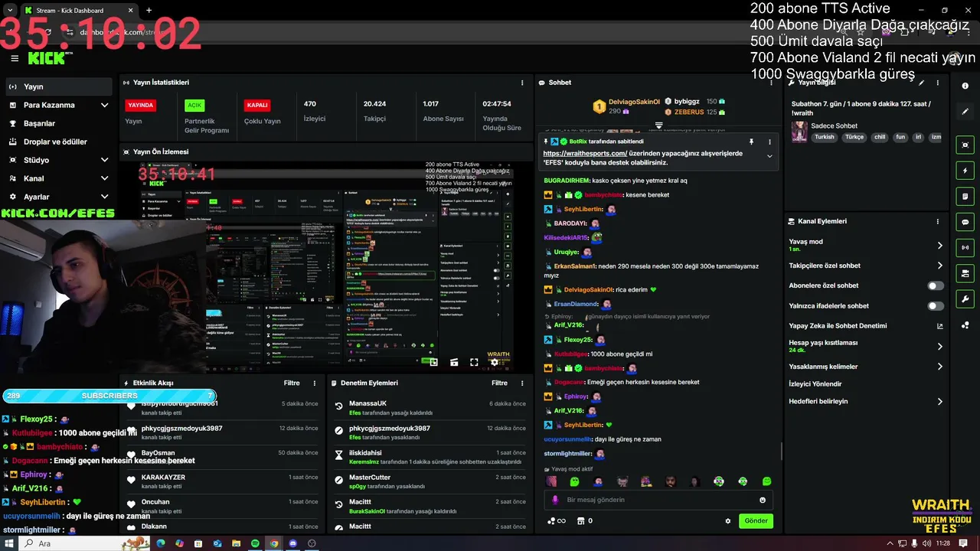Open Kanal Eylemleri three-dot options menu
Viewport: 980px width, 551px height.
[937, 221]
